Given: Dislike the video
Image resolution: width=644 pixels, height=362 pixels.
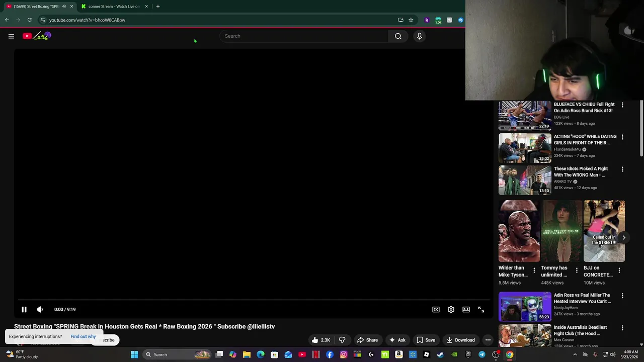Looking at the screenshot, I should (342, 340).
